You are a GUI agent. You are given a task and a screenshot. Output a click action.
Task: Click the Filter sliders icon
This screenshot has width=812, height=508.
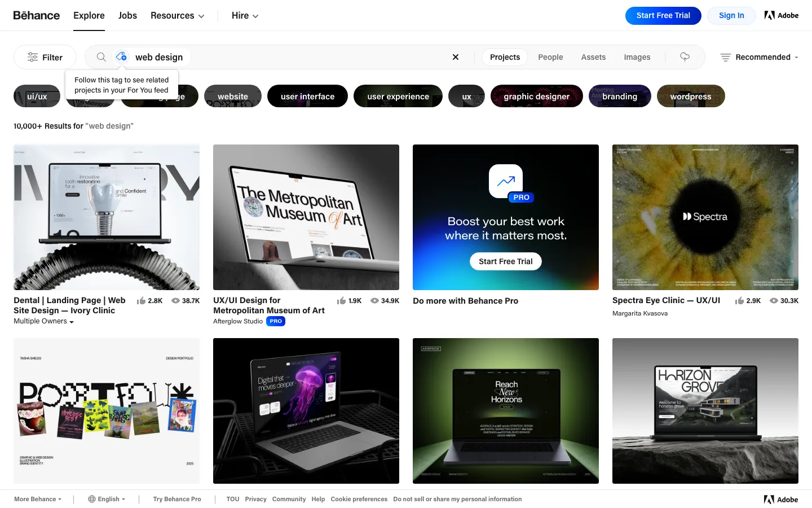(x=33, y=58)
